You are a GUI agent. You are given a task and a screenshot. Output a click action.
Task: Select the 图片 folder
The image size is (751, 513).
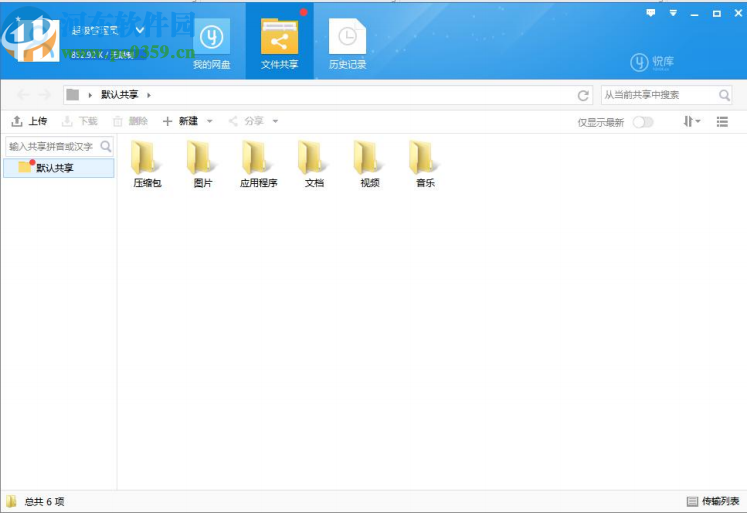coord(203,164)
